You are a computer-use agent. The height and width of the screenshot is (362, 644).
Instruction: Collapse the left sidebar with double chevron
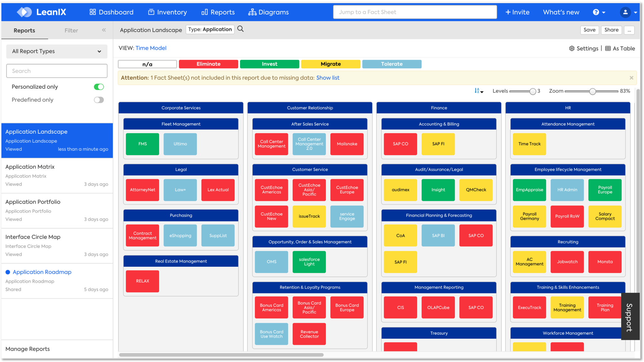point(104,30)
